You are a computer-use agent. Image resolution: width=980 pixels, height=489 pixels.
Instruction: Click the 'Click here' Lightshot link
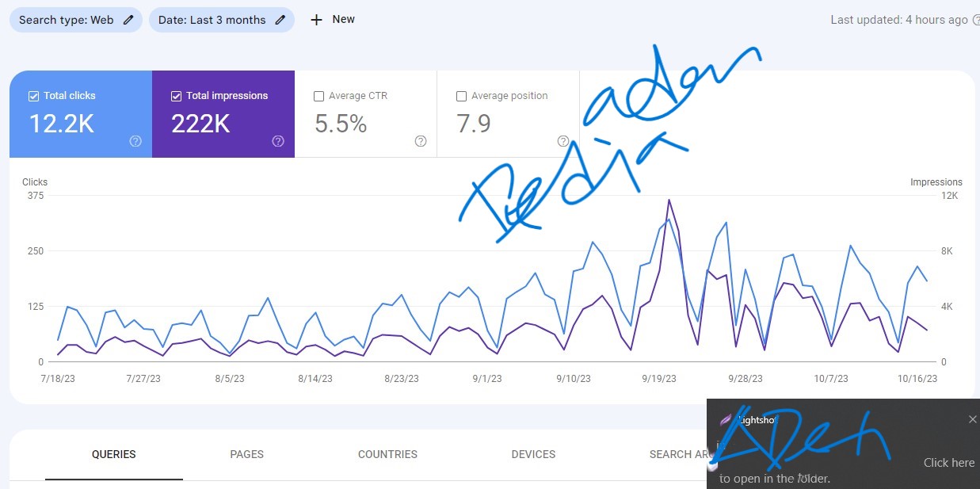(948, 463)
